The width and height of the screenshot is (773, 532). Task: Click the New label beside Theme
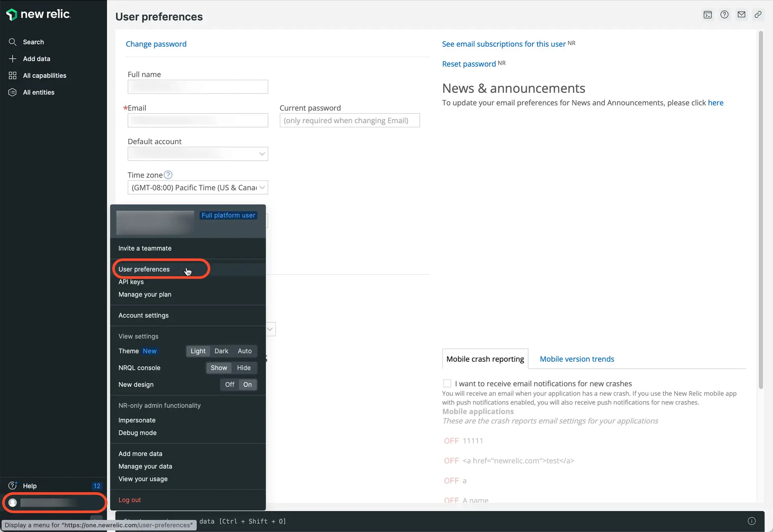[x=150, y=351]
